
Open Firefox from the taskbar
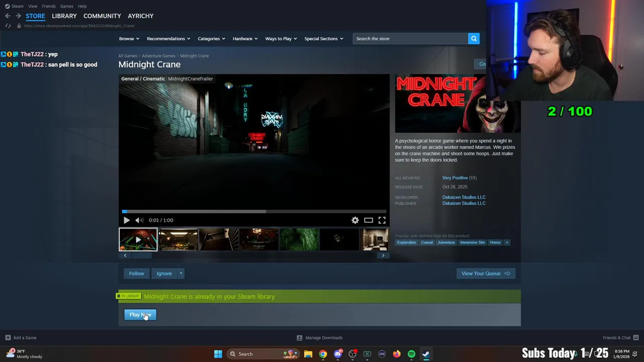tap(396, 354)
